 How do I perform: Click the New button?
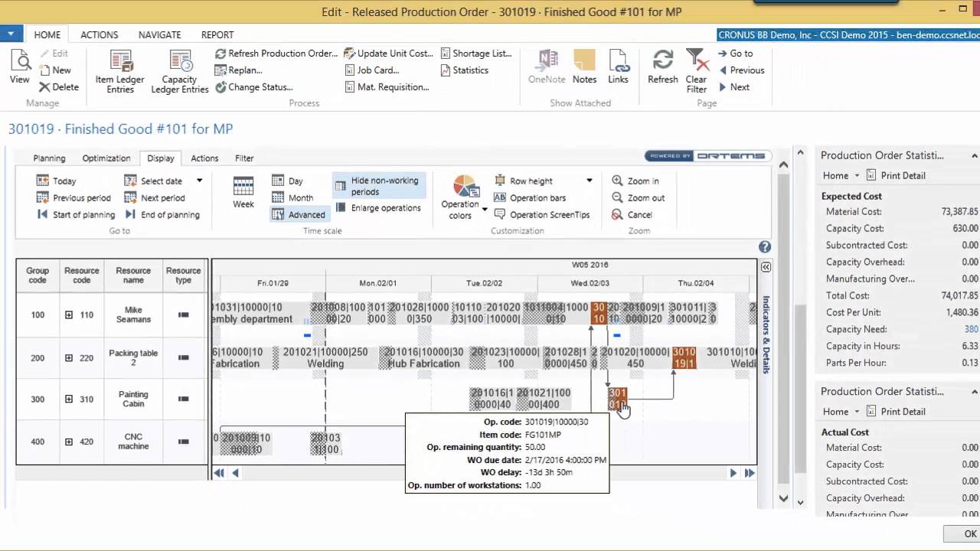[x=55, y=70]
